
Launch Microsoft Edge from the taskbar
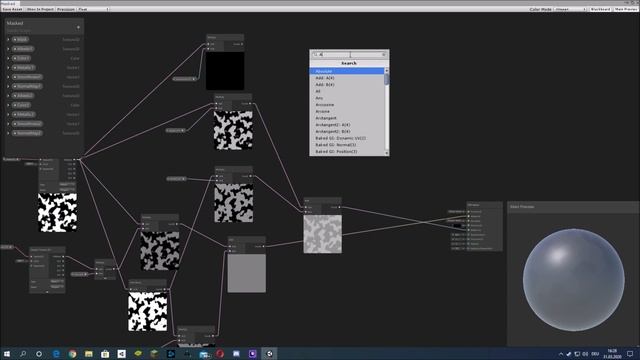pyautogui.click(x=56, y=353)
